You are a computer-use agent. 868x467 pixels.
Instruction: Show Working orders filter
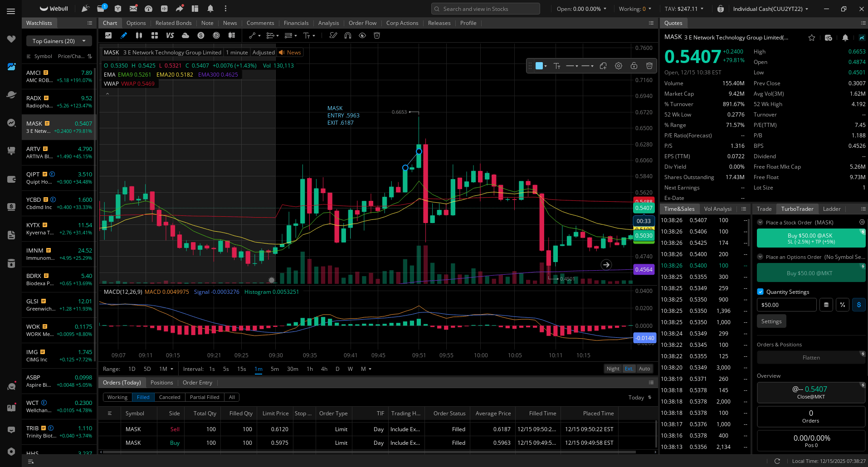(117, 397)
